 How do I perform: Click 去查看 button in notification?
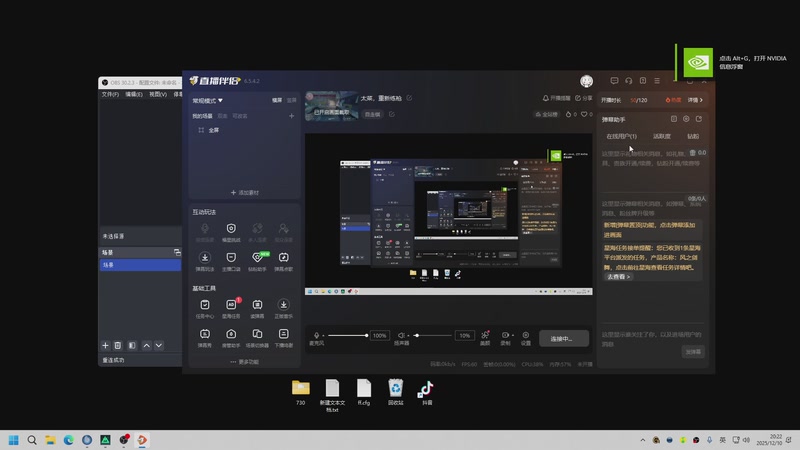pyautogui.click(x=618, y=277)
